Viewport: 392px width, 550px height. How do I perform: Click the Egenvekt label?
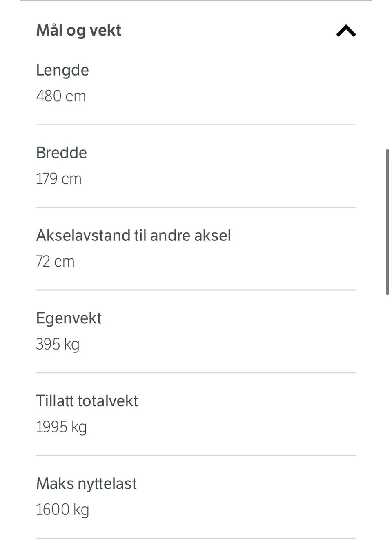tap(69, 319)
